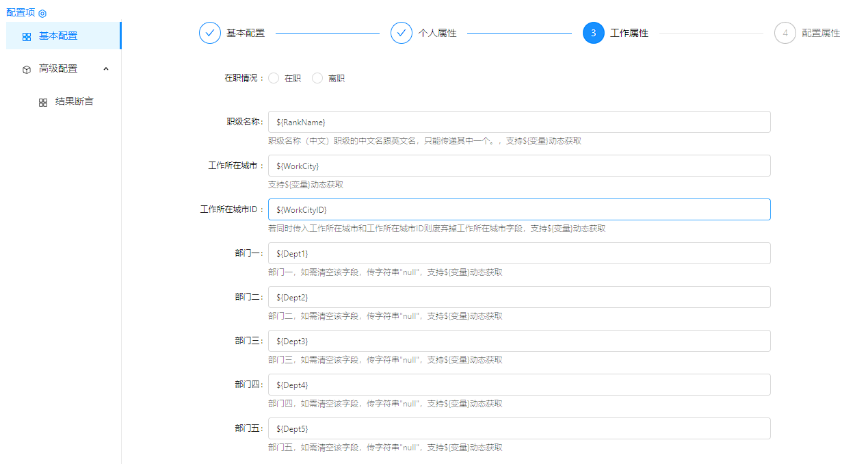Image resolution: width=868 pixels, height=464 pixels.
Task: Click the cube icon beside 高级配置
Action: click(x=27, y=69)
